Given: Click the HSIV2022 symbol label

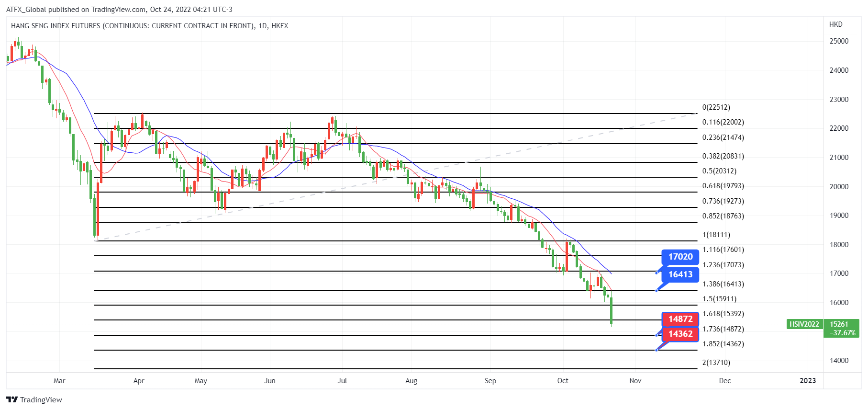Looking at the screenshot, I should [x=804, y=324].
